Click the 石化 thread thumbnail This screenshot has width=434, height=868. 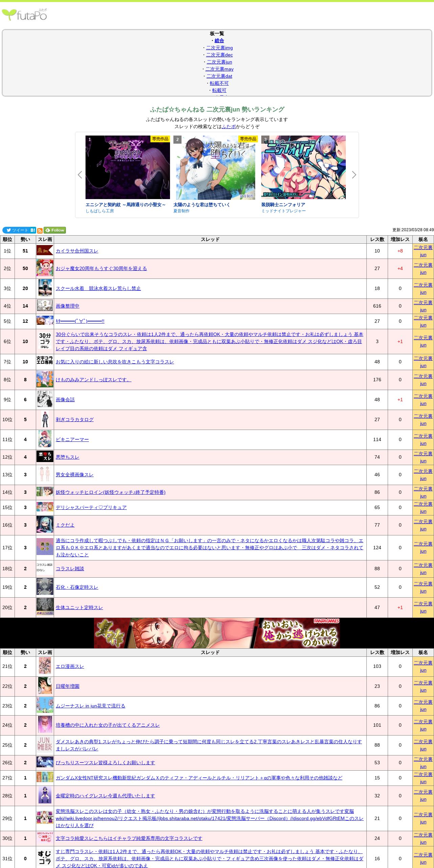[45, 586]
